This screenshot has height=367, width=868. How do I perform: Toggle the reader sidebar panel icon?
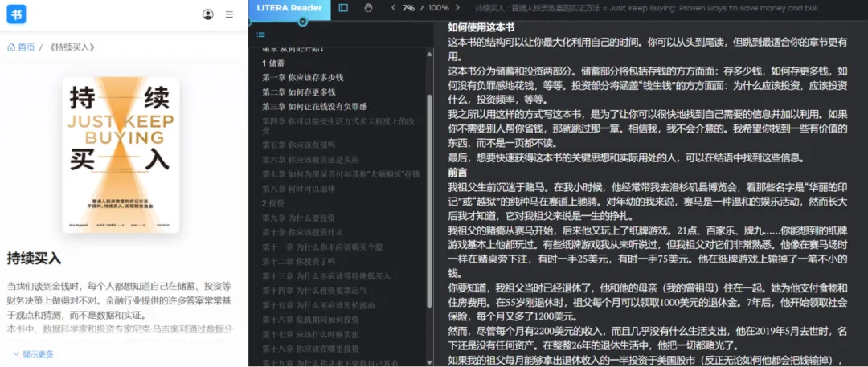(343, 8)
